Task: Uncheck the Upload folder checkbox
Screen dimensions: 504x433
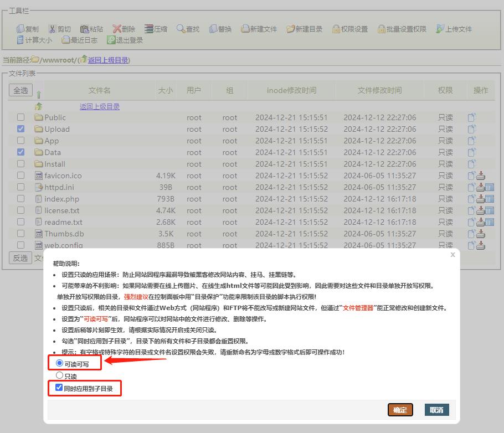Action: click(20, 129)
